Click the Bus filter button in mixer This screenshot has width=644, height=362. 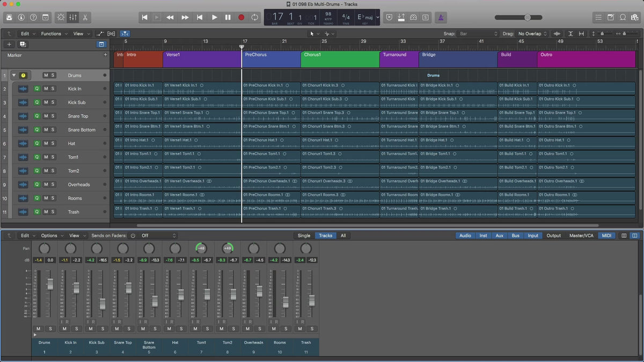pos(515,235)
